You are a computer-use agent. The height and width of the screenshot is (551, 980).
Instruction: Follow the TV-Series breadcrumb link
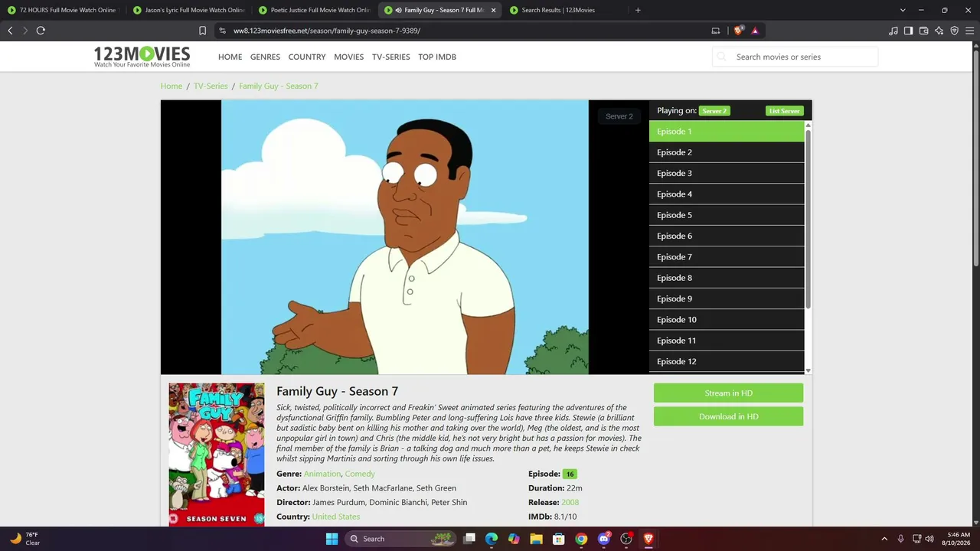tap(211, 86)
